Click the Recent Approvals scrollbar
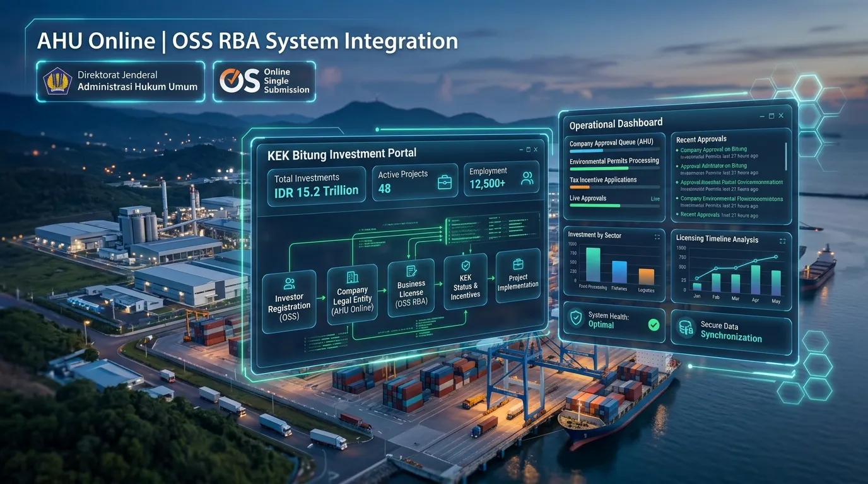 (786, 156)
